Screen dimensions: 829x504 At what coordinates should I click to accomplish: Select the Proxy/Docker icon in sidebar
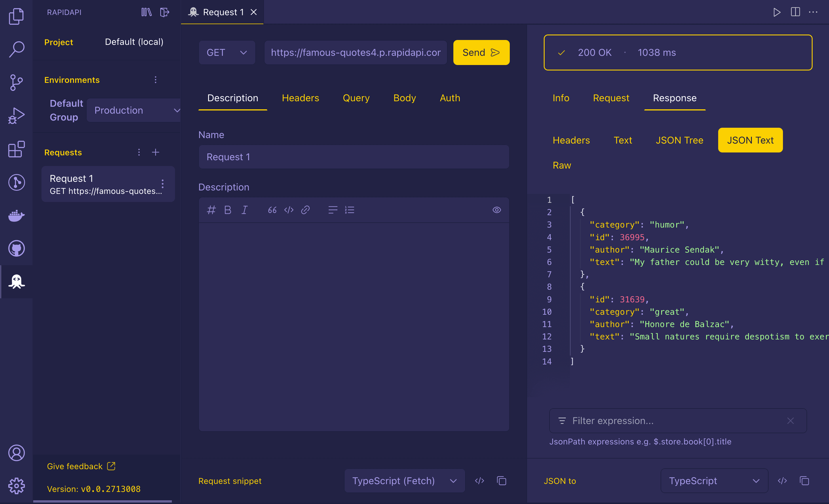pos(16,215)
